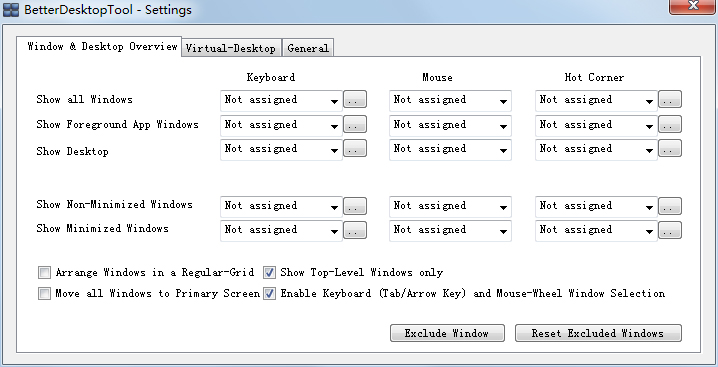This screenshot has height=367, width=718.
Task: Click the Hot Corner column header text
Action: coord(594,77)
